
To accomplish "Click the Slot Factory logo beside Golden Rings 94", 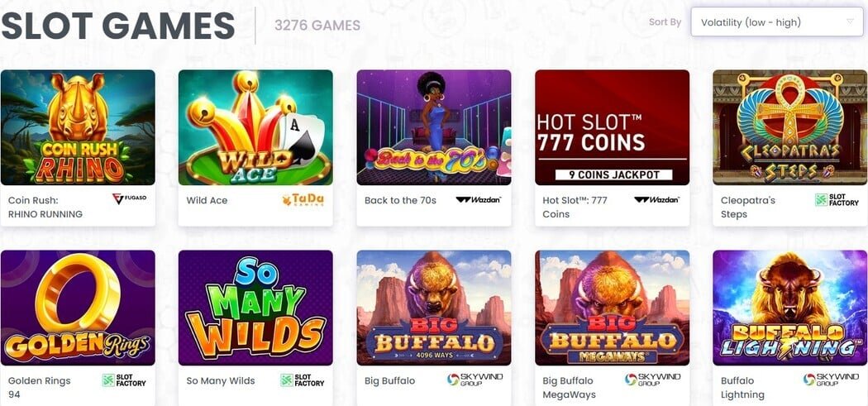I will [x=124, y=380].
